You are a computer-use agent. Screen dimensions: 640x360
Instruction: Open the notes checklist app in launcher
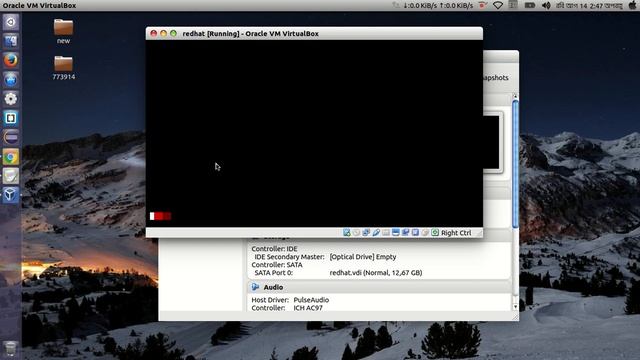pyautogui.click(x=11, y=176)
